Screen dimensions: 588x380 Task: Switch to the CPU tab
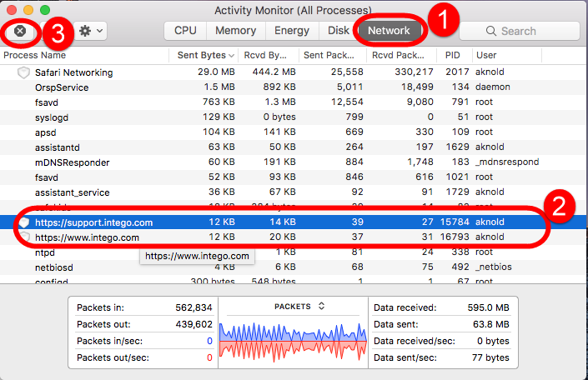(185, 31)
